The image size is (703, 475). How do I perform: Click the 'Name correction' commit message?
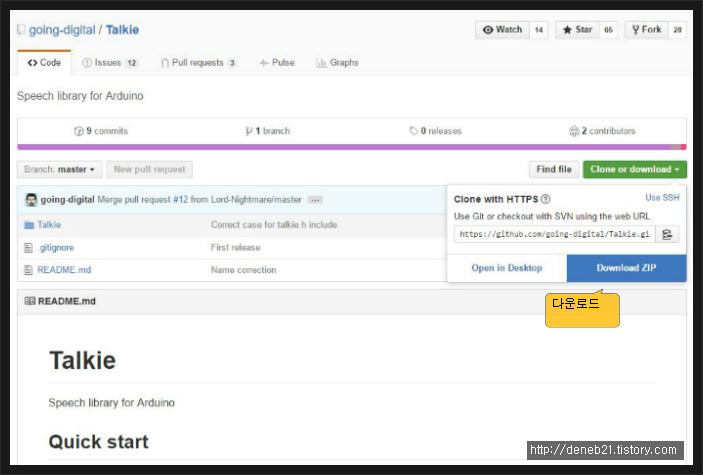[243, 270]
